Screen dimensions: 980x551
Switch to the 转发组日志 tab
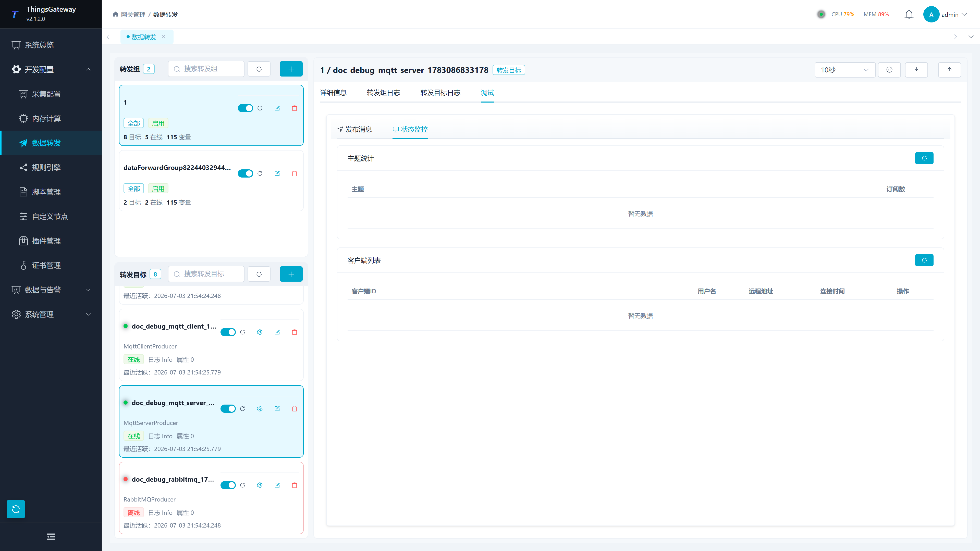click(x=384, y=93)
